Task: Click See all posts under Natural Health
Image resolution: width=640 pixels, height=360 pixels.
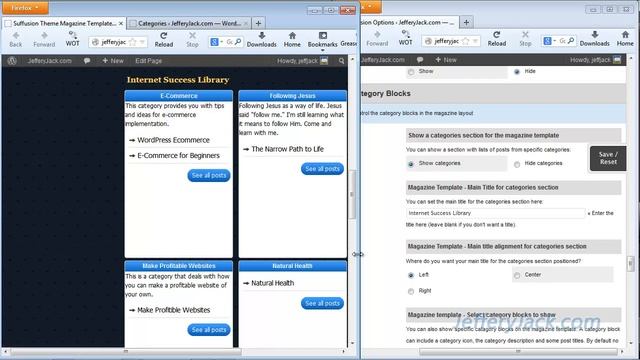Action: point(322,303)
